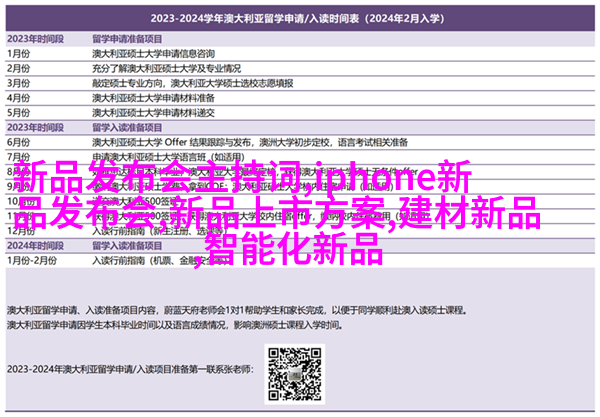Screen dimensions: 600x417
Task: Select 申请澳大利亚硕士大学语言班（如适用）
Action: (168, 157)
